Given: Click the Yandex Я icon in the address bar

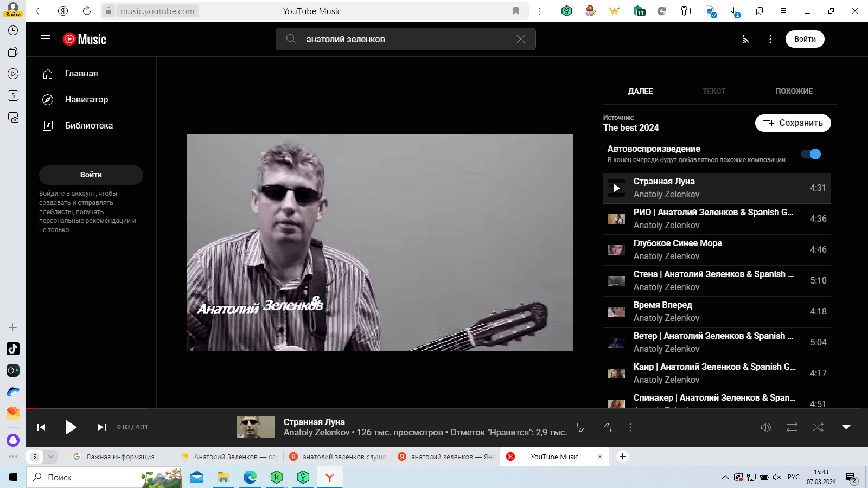Looking at the screenshot, I should 63,11.
